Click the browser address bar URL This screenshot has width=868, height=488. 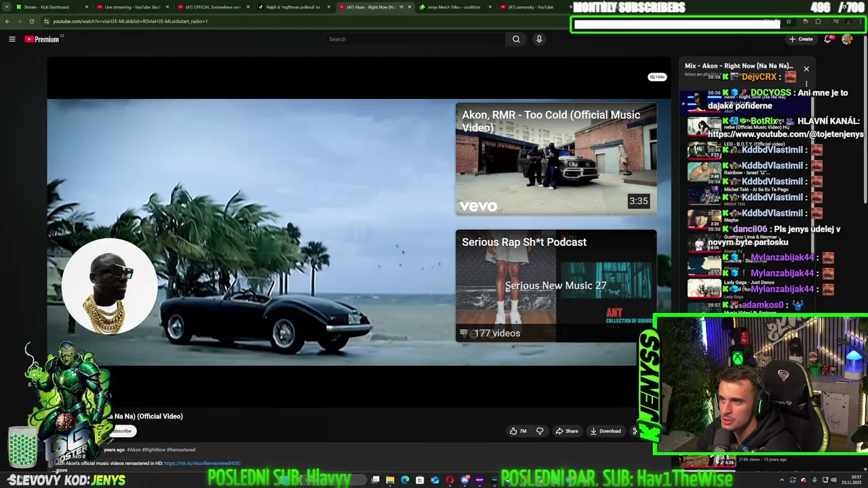click(x=130, y=21)
